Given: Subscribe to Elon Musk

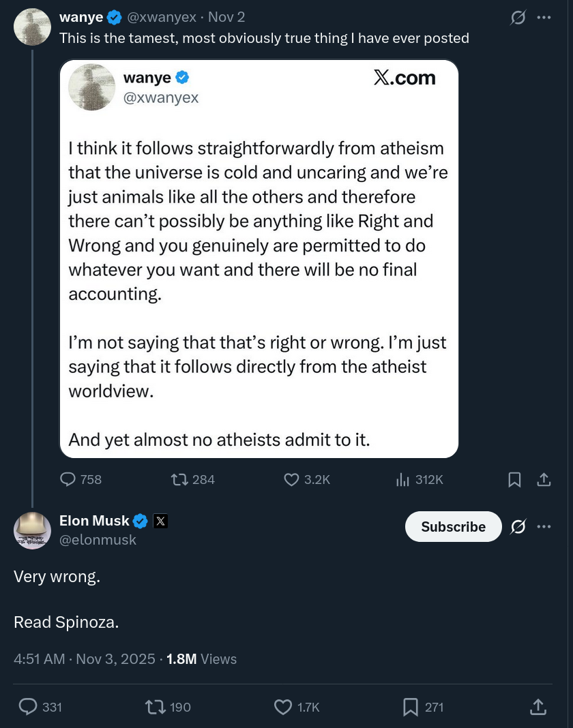Looking at the screenshot, I should click(x=453, y=527).
